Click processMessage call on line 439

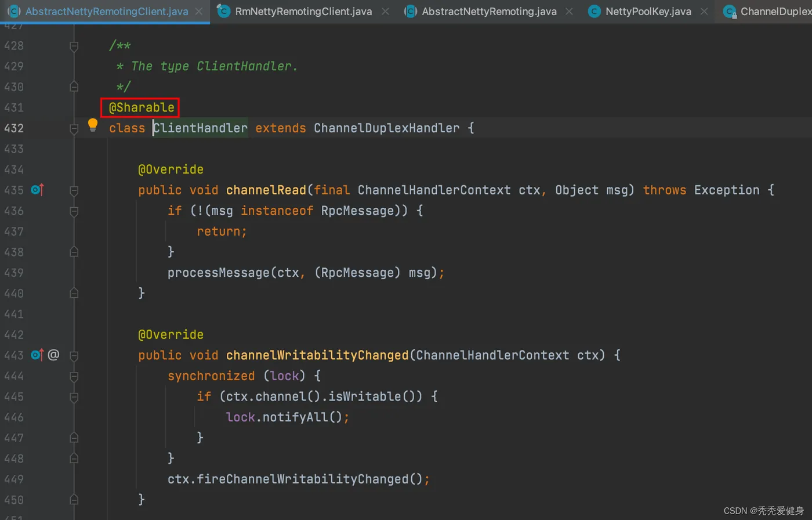click(x=219, y=272)
